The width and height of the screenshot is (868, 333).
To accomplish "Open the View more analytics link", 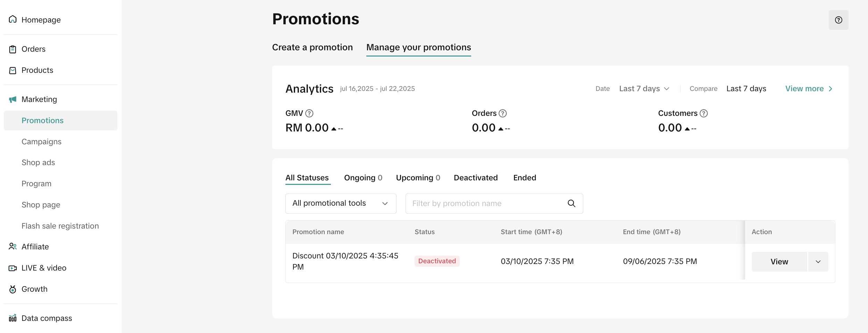I will (x=809, y=89).
